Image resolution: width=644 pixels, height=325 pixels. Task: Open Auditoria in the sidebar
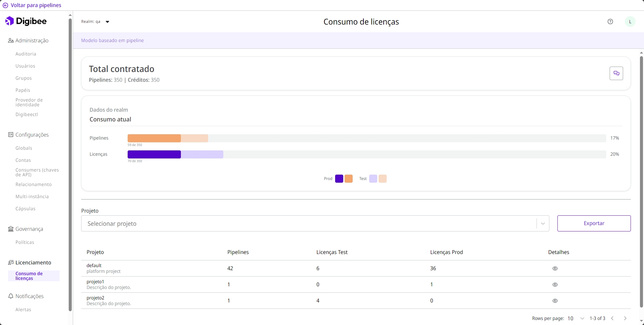click(x=26, y=54)
